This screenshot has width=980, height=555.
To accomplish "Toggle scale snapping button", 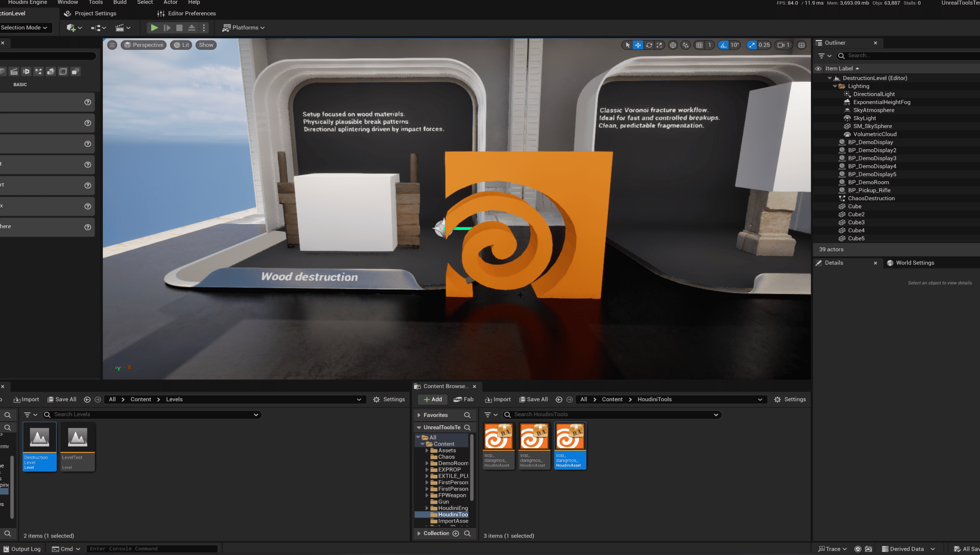I will [x=752, y=45].
